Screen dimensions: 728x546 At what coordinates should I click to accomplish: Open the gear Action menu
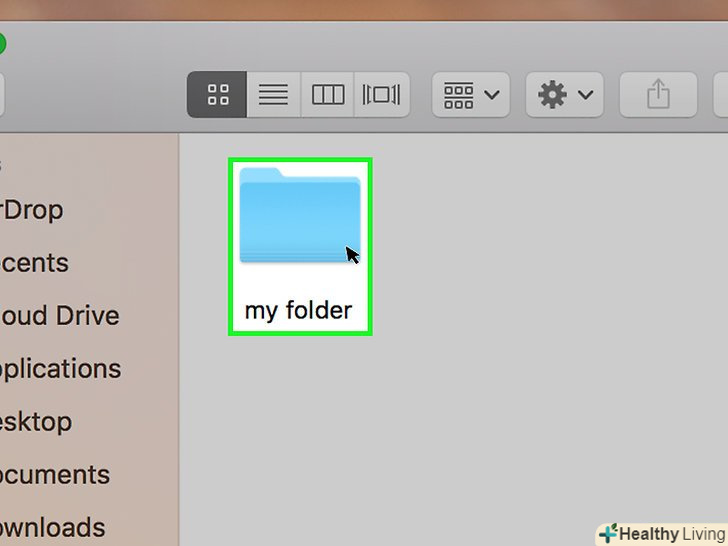565,95
